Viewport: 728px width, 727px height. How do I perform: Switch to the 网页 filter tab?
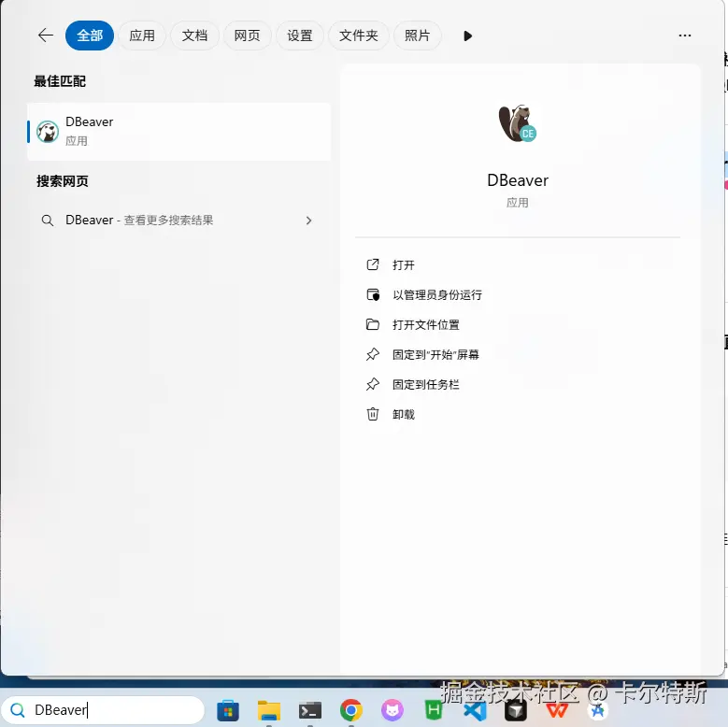[247, 36]
